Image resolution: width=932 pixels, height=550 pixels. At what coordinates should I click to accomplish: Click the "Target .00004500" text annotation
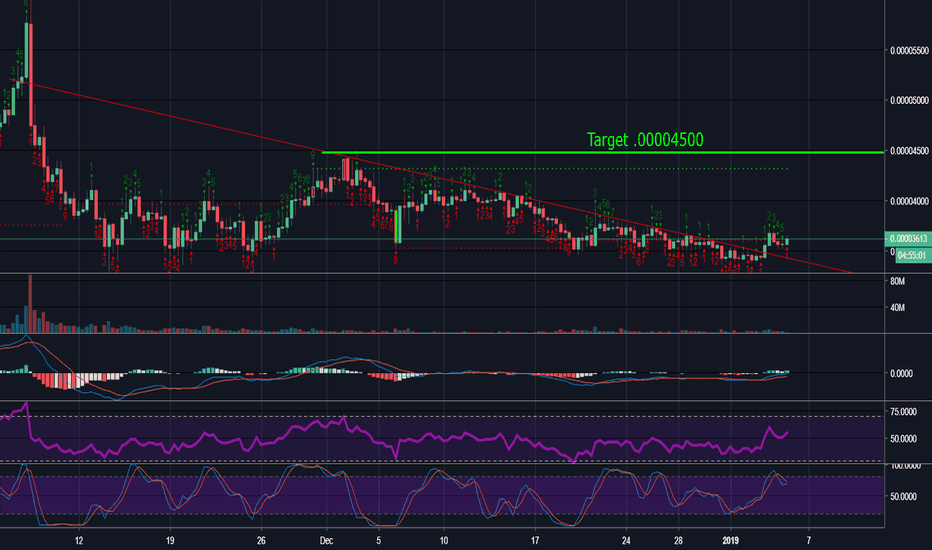645,140
